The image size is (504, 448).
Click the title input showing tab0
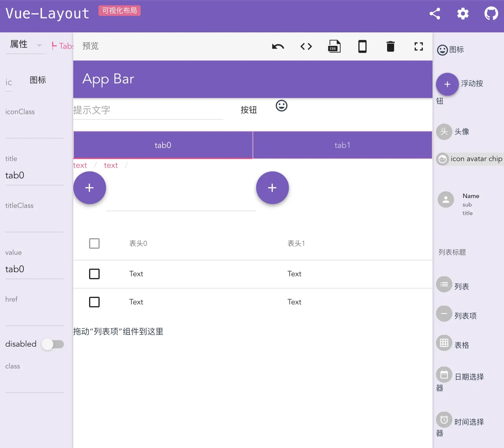tap(32, 175)
